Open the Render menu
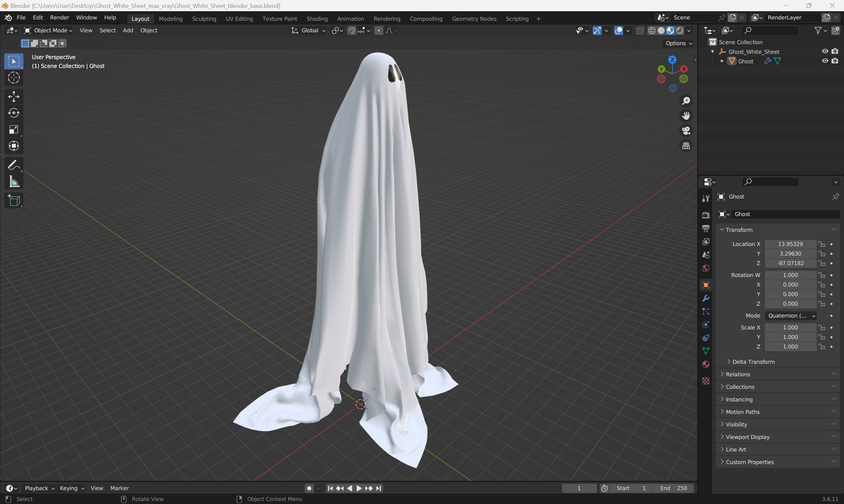The image size is (844, 504). click(x=59, y=18)
